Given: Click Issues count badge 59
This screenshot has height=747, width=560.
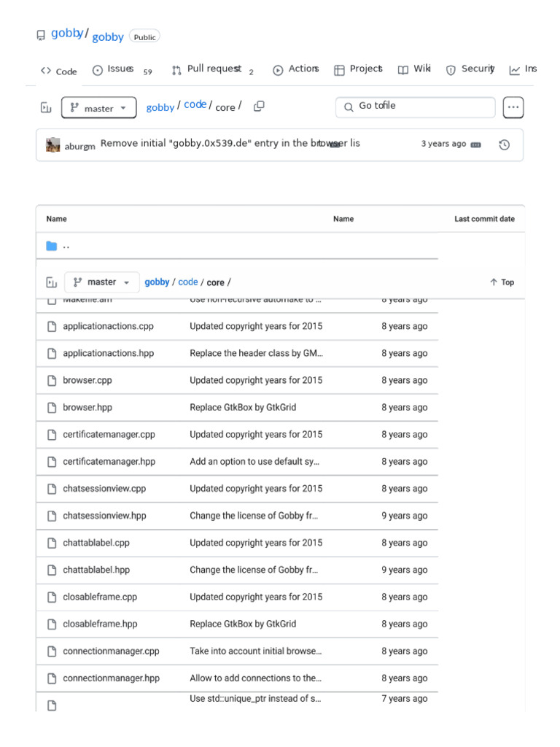Looking at the screenshot, I should pos(147,72).
